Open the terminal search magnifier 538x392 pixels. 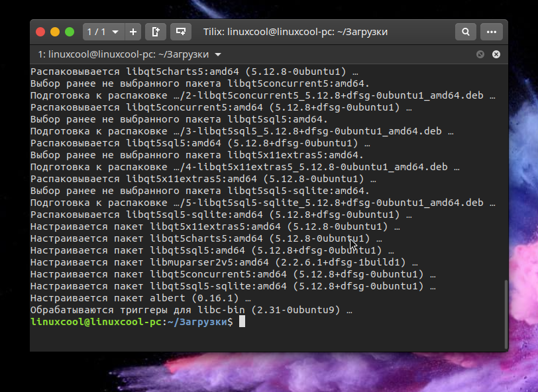pos(466,31)
